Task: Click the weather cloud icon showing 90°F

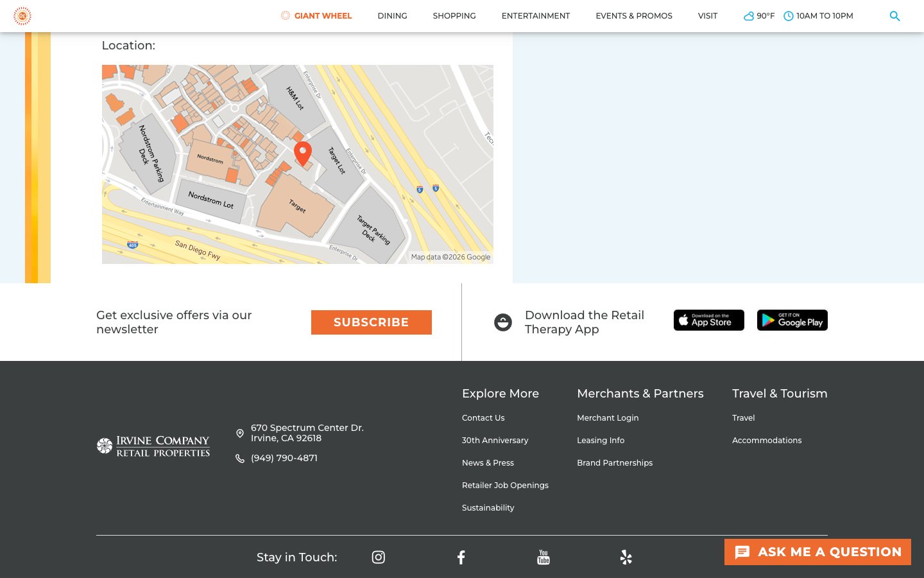Action: 748,16
